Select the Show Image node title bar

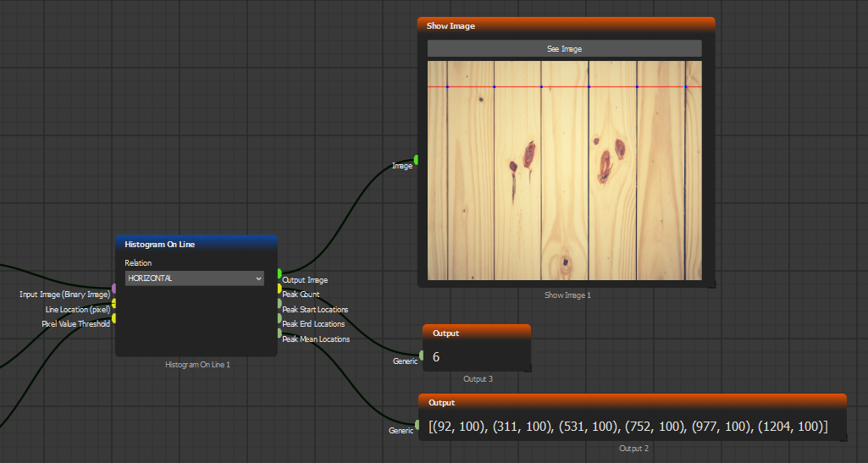click(566, 25)
